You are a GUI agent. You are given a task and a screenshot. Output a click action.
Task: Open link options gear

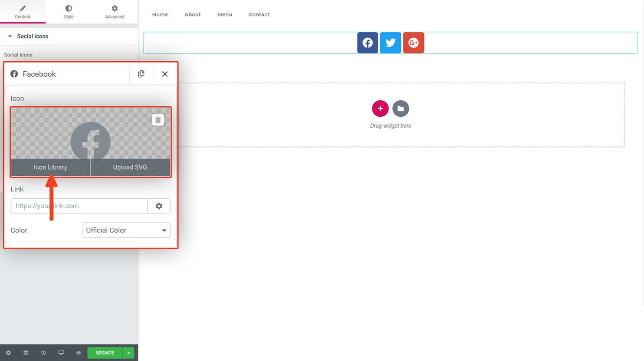click(159, 206)
